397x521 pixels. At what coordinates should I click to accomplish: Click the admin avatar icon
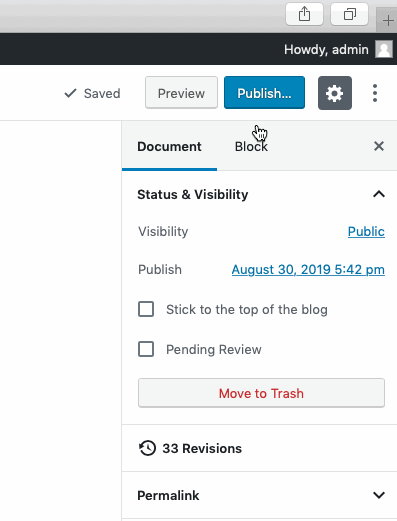coord(384,49)
